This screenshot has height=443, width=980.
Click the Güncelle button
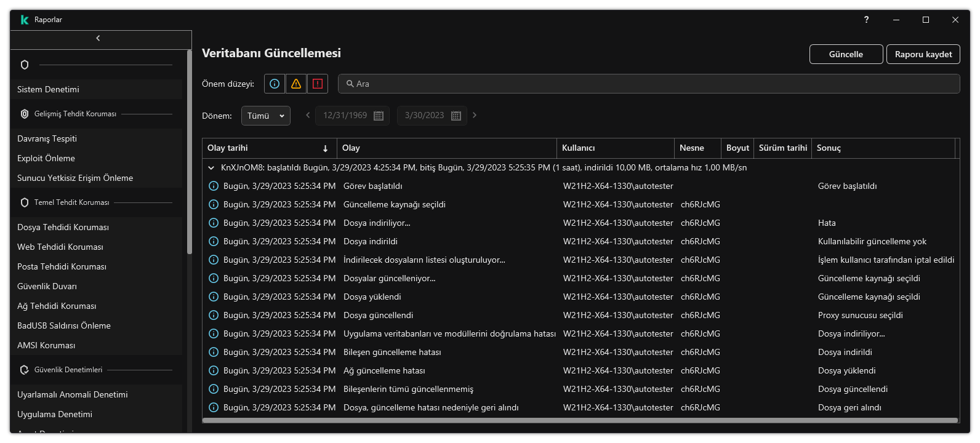coord(846,54)
